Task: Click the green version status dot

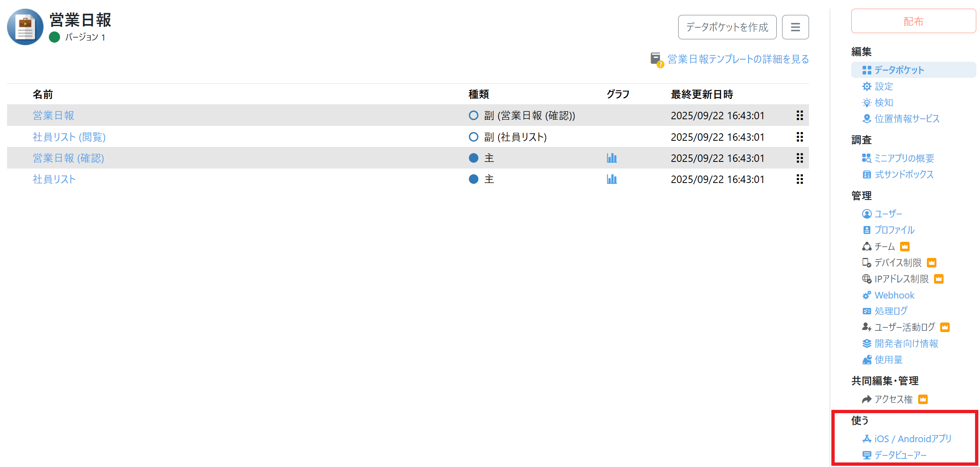Action: pos(54,37)
